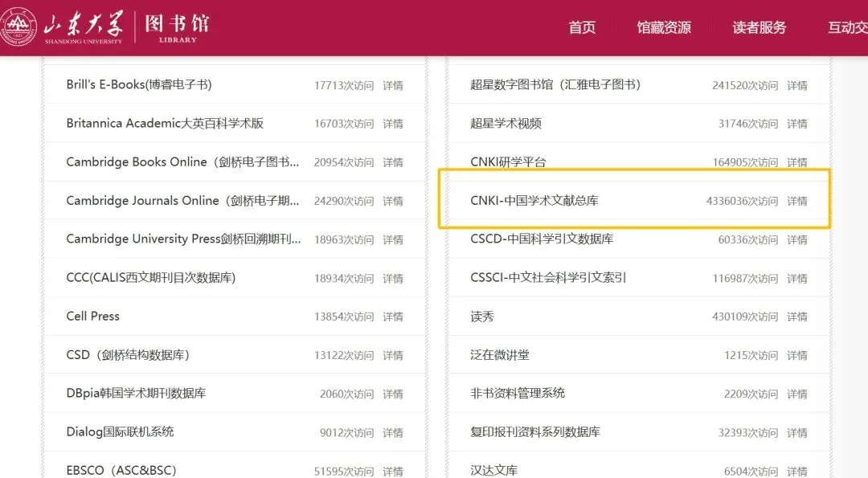View 详情 for 泛在微讲堂
This screenshot has height=478, width=868.
797,355
